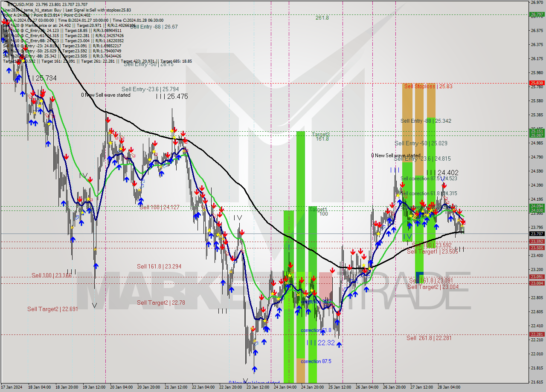Click the red 22.281 price tag
The width and height of the screenshot is (546, 392).
(x=537, y=334)
